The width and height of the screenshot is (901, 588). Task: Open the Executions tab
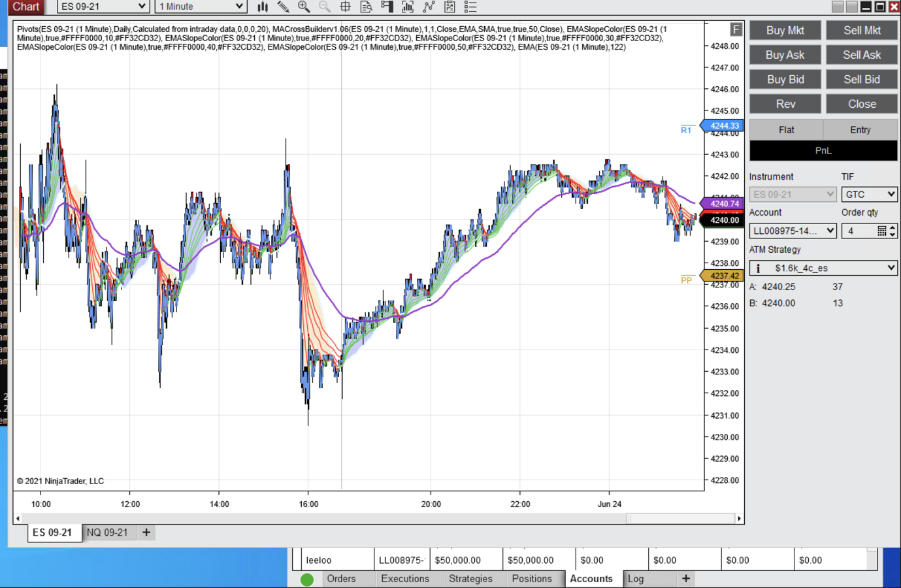point(405,579)
